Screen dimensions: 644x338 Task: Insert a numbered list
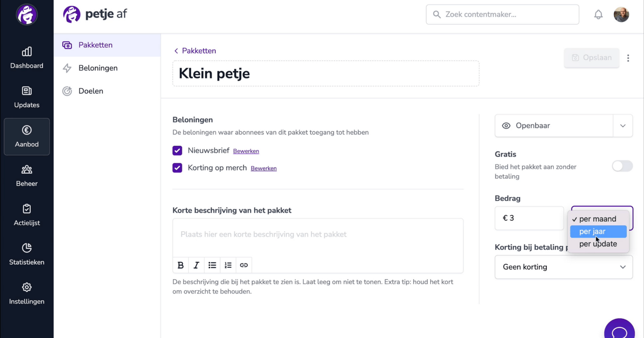pyautogui.click(x=228, y=265)
